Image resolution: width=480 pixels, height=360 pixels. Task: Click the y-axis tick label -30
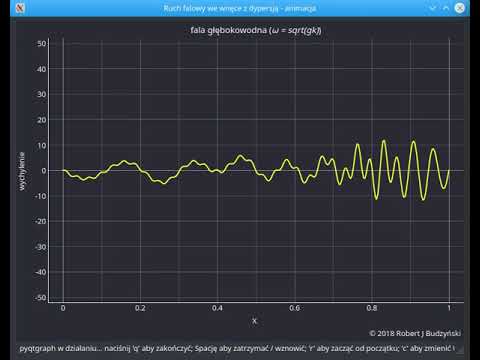[x=40, y=247]
